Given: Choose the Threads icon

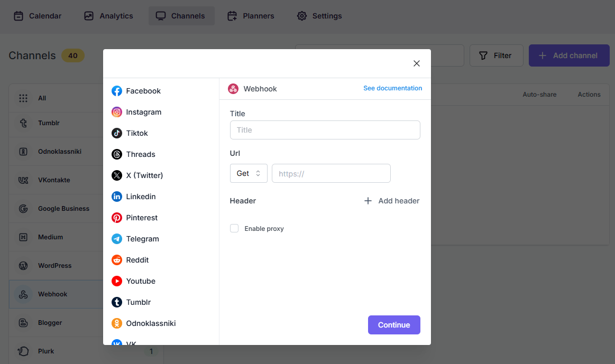Looking at the screenshot, I should 116,154.
